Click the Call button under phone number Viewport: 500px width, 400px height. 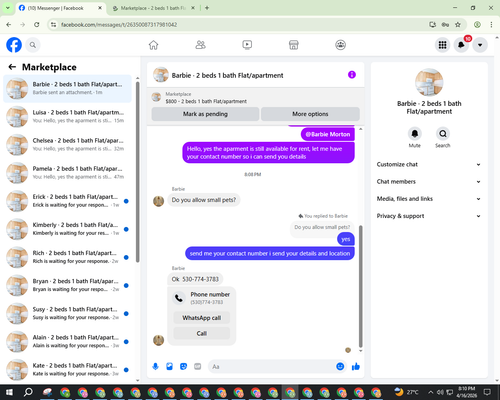pyautogui.click(x=202, y=333)
